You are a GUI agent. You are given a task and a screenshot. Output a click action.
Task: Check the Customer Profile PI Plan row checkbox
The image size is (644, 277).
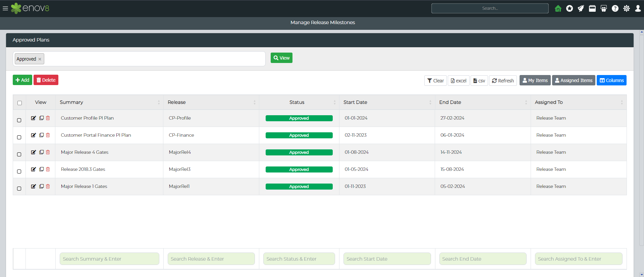(19, 120)
